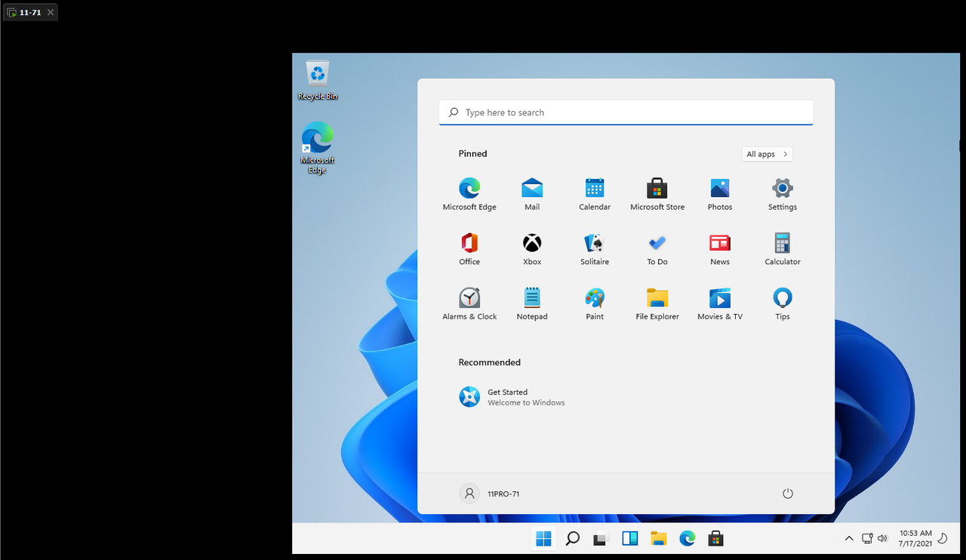Open Microsoft Store from pinned apps
Screen dimensions: 966x560
pos(657,194)
